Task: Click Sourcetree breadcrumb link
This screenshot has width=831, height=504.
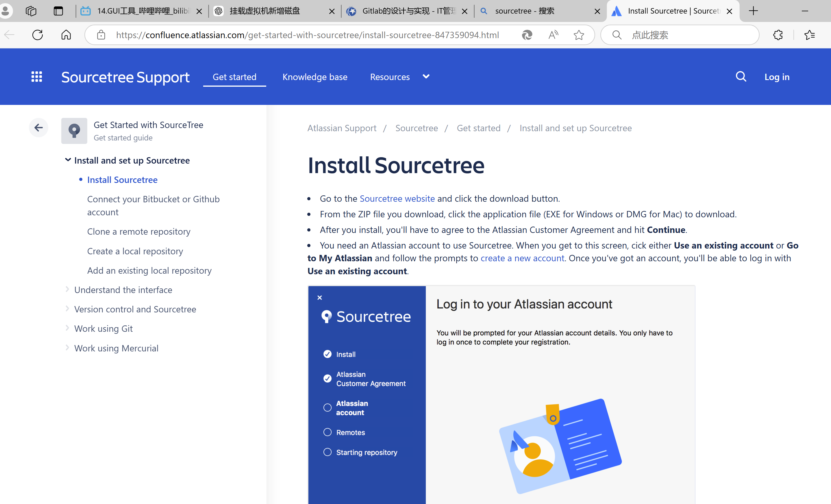Action: pos(417,128)
